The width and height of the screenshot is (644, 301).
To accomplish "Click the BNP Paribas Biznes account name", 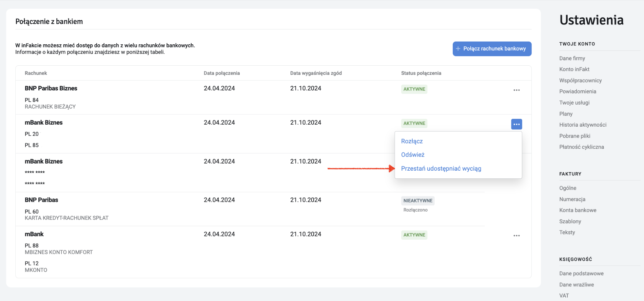I will (x=51, y=88).
